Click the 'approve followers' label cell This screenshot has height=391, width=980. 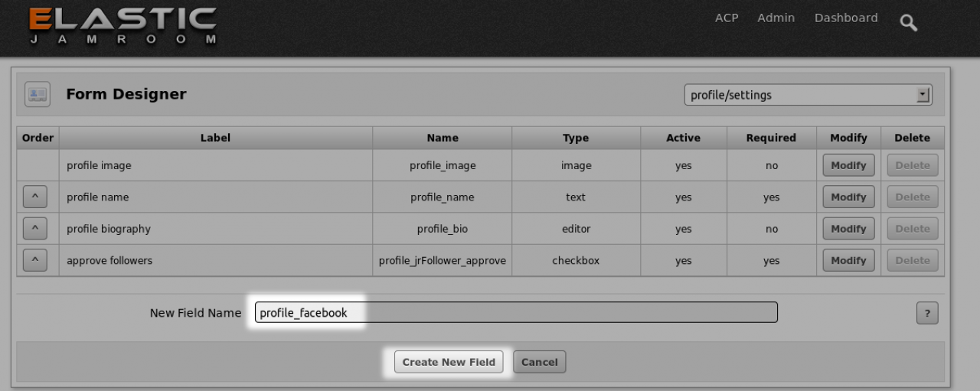(216, 260)
